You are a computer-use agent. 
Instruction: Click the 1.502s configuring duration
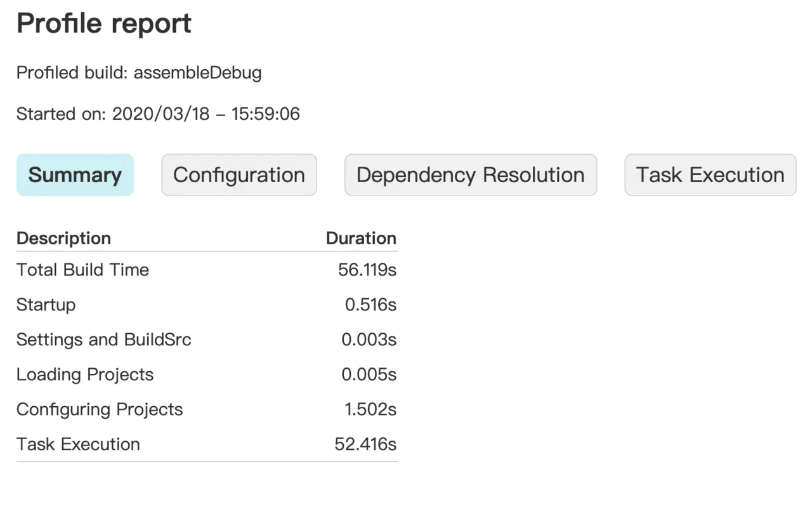(x=370, y=410)
